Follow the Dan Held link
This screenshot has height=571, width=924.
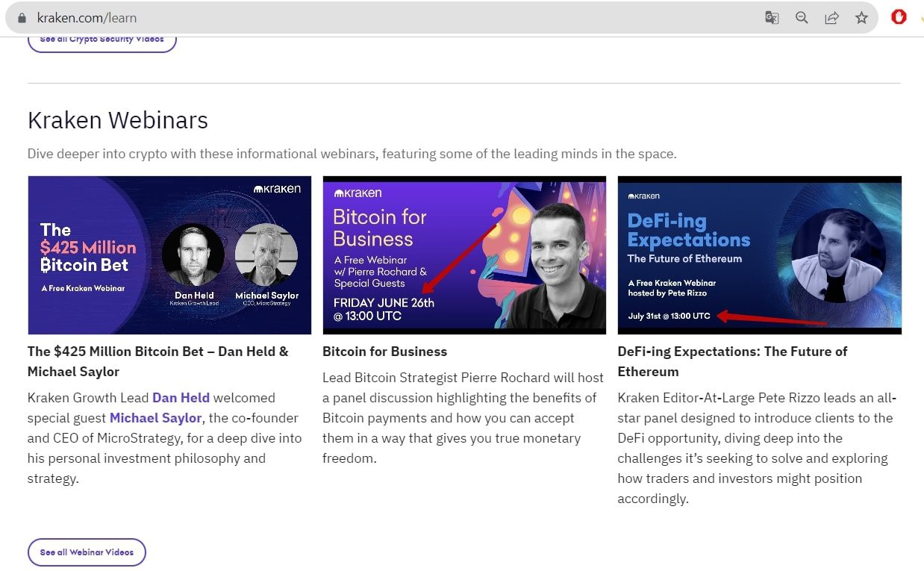181,398
